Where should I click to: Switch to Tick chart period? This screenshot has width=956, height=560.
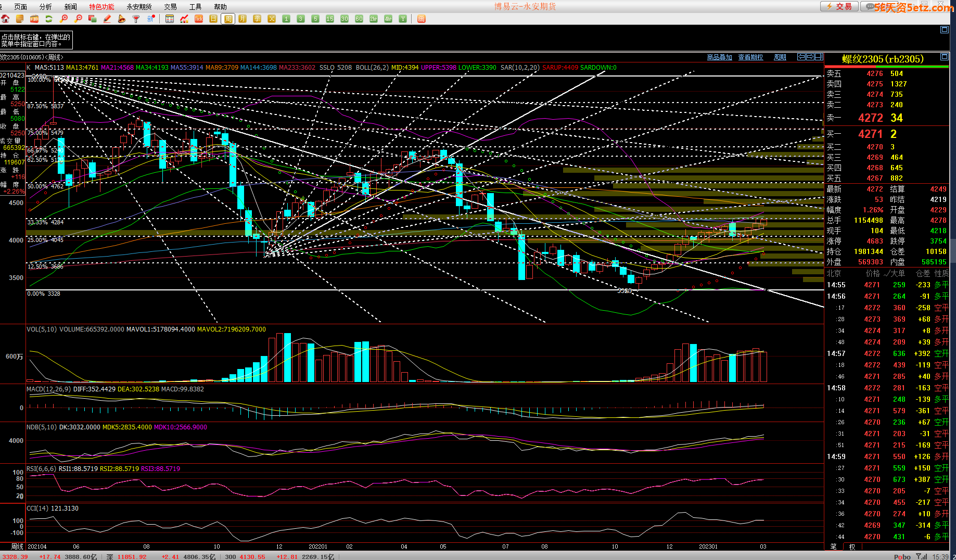199,19
